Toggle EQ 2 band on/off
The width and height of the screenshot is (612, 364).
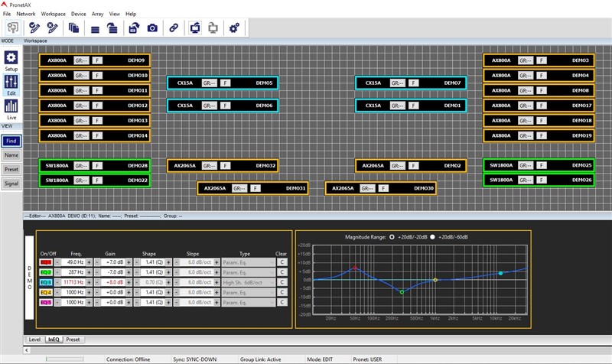[46, 272]
